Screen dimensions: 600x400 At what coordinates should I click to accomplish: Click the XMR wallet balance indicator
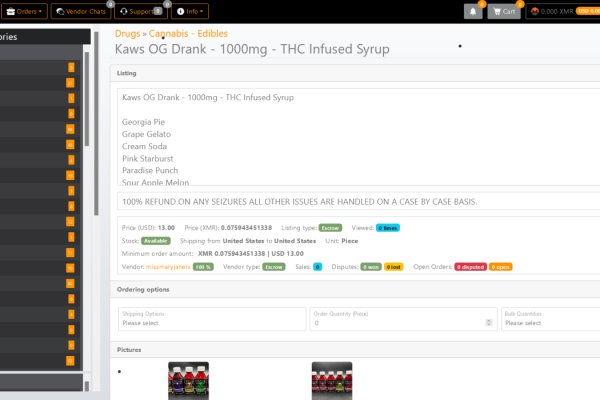point(562,11)
